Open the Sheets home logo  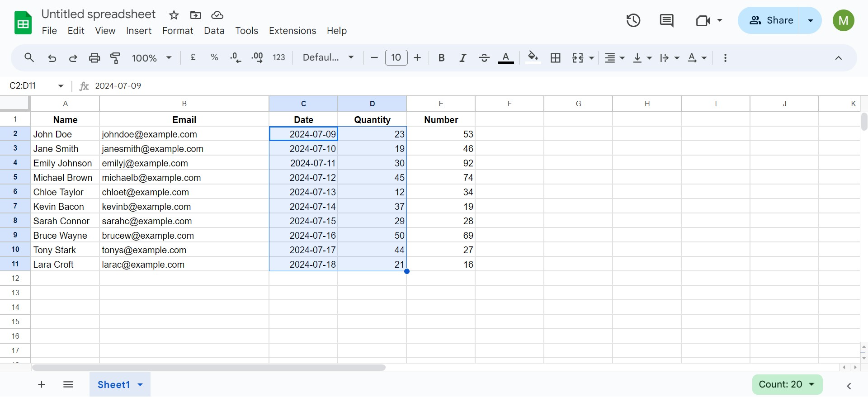pyautogui.click(x=23, y=23)
